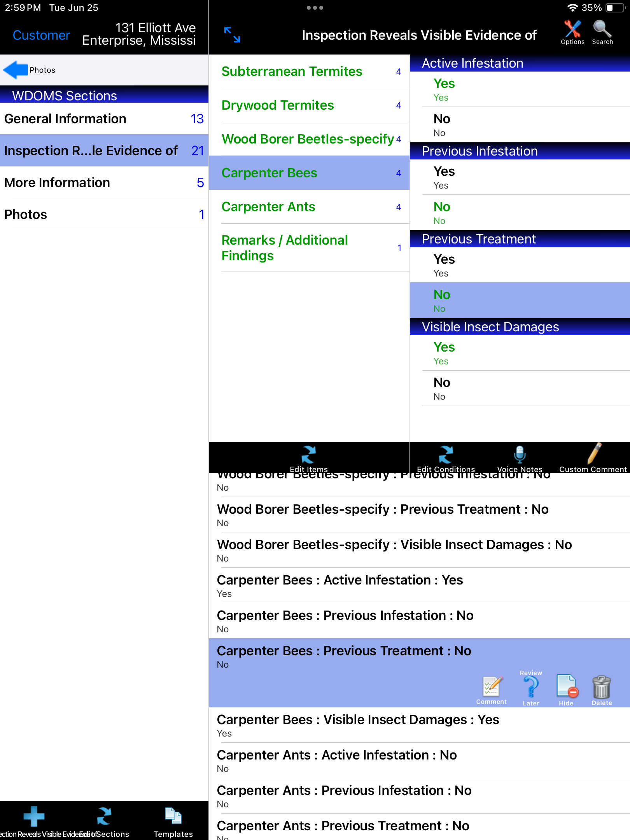This screenshot has width=630, height=840.
Task: Tap the Edit Items icon
Action: (x=309, y=459)
